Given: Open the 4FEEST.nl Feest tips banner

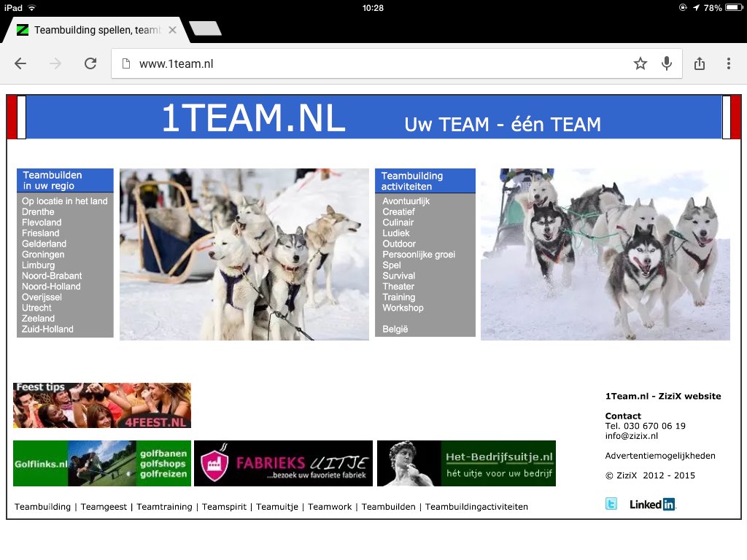Looking at the screenshot, I should 101,405.
